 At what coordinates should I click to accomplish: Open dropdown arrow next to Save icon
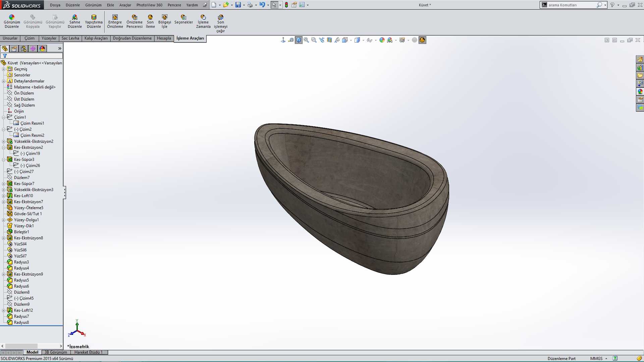(244, 5)
